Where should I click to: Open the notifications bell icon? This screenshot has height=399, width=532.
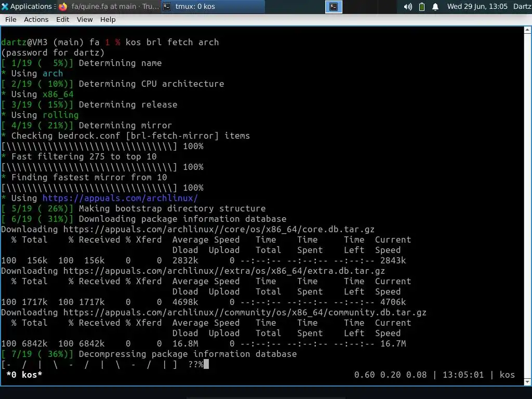point(435,6)
